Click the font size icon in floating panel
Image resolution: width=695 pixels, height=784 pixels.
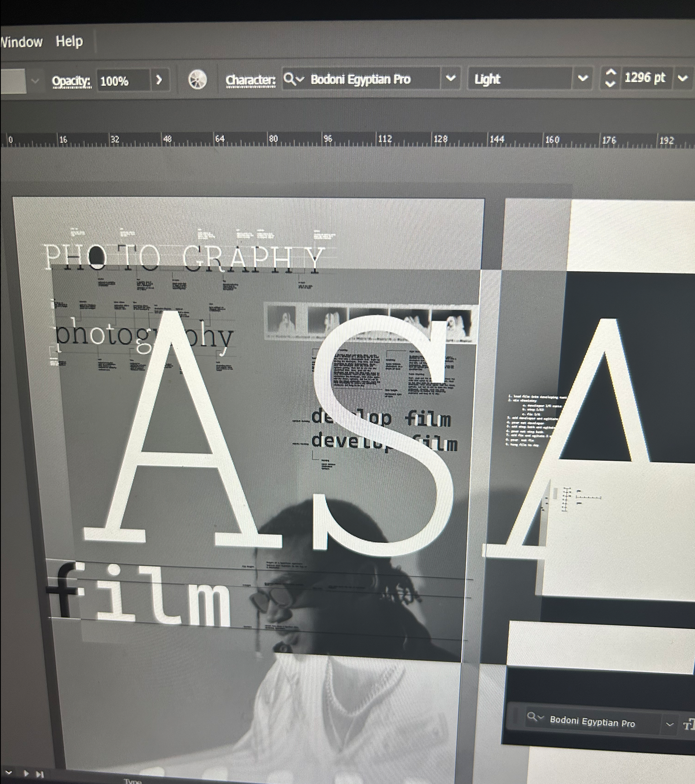click(689, 724)
